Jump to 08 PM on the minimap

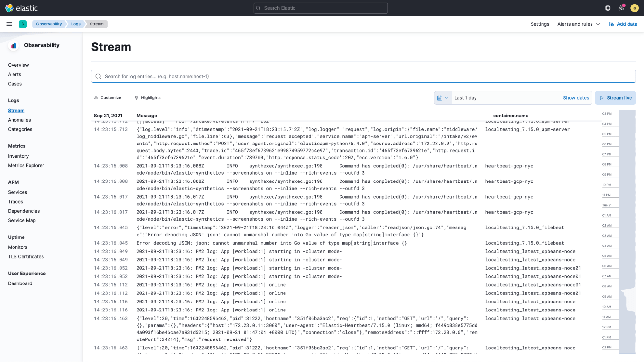pos(607,164)
